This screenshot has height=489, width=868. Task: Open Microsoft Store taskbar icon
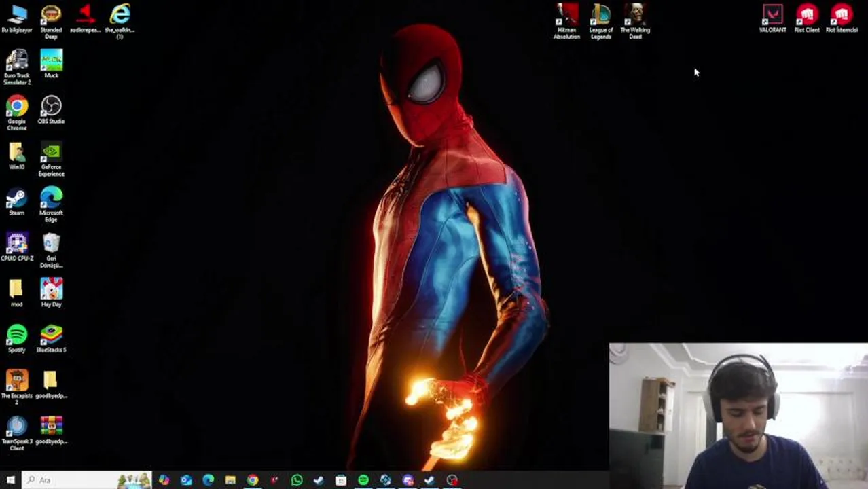341,480
